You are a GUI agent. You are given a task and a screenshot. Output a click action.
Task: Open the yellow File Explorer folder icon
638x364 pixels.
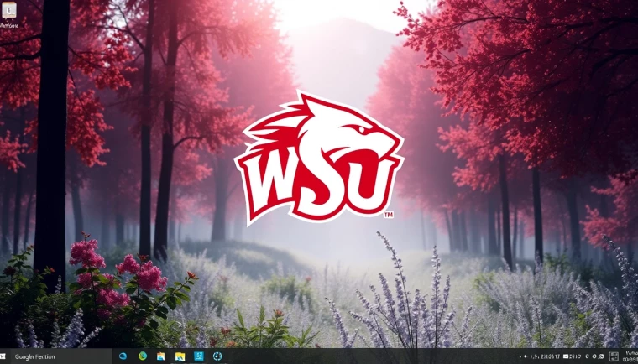coord(180,356)
